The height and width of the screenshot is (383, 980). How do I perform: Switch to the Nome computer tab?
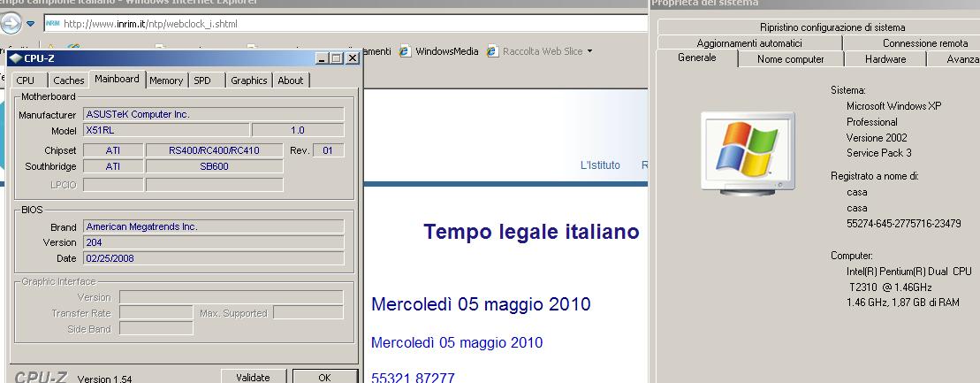[791, 59]
